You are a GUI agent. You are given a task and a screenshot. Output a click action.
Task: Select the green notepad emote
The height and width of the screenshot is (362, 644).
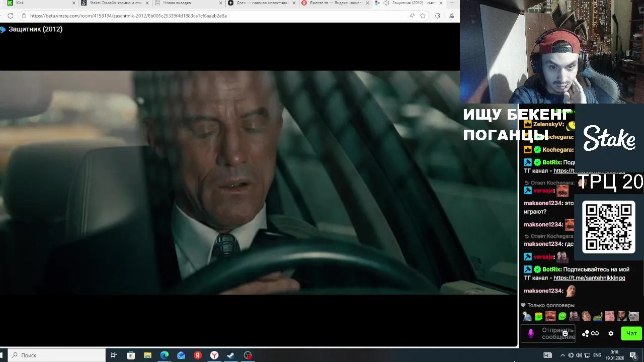coord(539,316)
